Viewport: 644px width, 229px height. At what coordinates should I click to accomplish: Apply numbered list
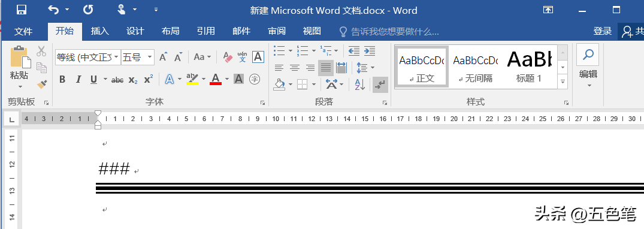click(303, 50)
